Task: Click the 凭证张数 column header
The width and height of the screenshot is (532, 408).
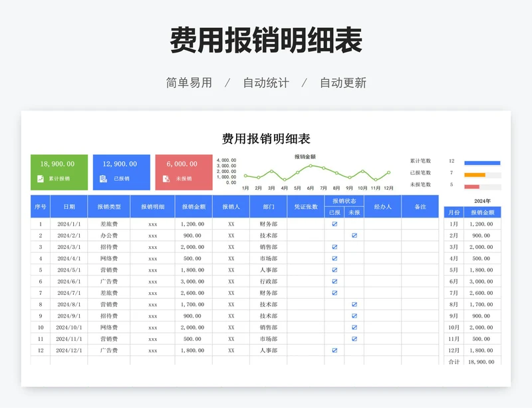Action: 306,206
